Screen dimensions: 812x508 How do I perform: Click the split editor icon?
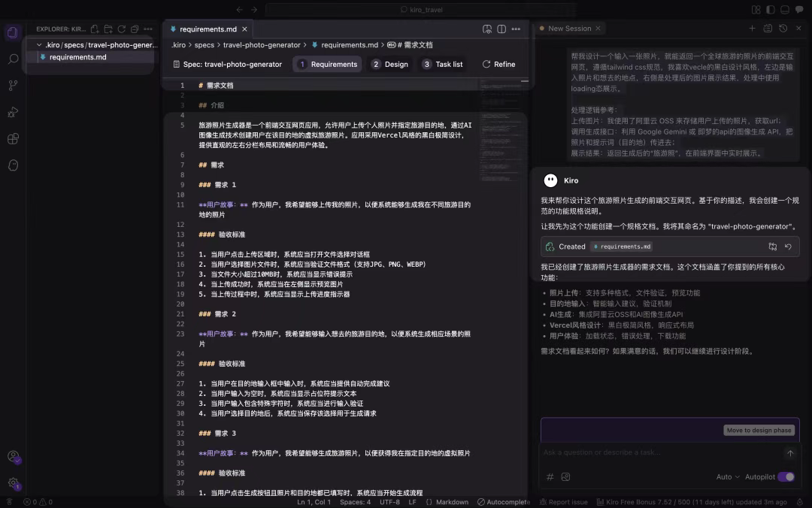tap(501, 29)
